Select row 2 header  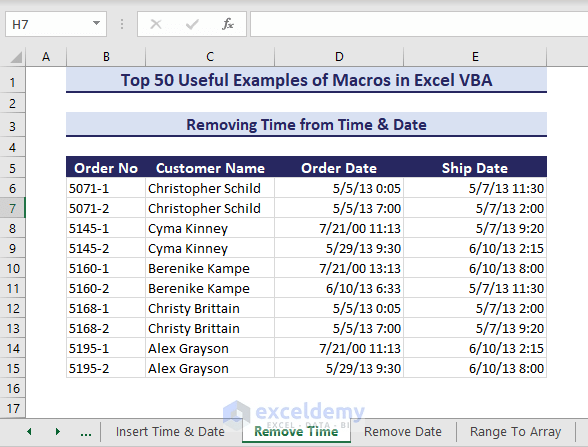pyautogui.click(x=12, y=103)
